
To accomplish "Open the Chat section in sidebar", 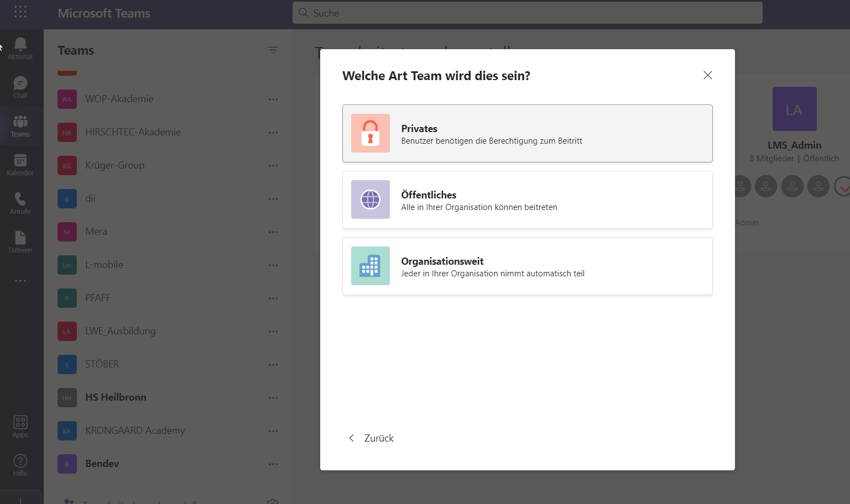I will (x=20, y=87).
